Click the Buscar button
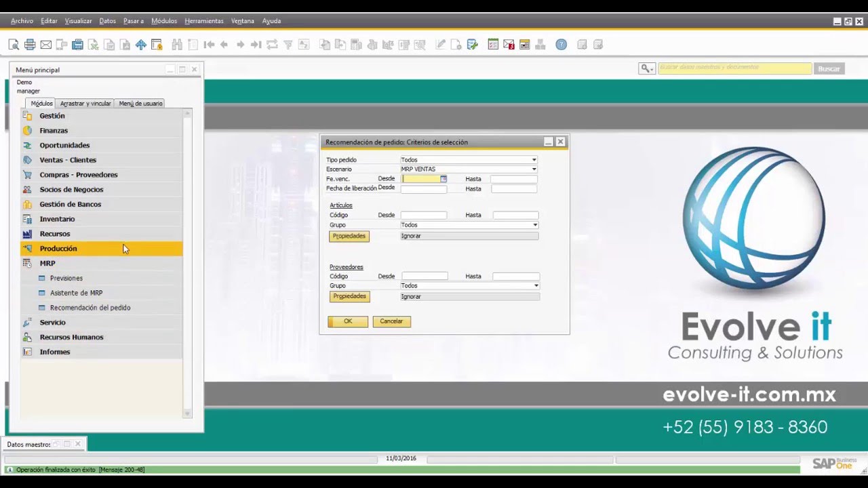 tap(829, 68)
